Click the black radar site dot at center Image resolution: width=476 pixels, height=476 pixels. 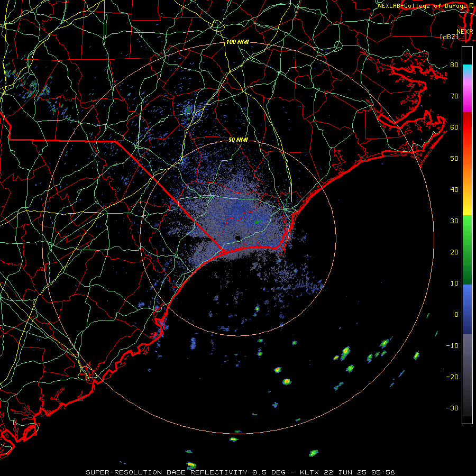pos(237,237)
